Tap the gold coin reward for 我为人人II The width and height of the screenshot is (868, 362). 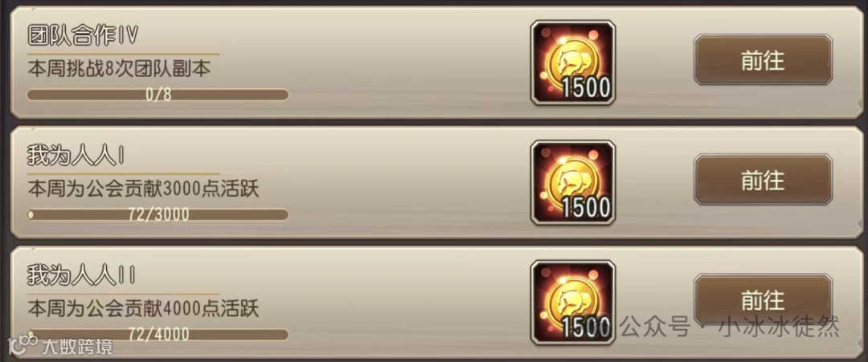coord(573,303)
